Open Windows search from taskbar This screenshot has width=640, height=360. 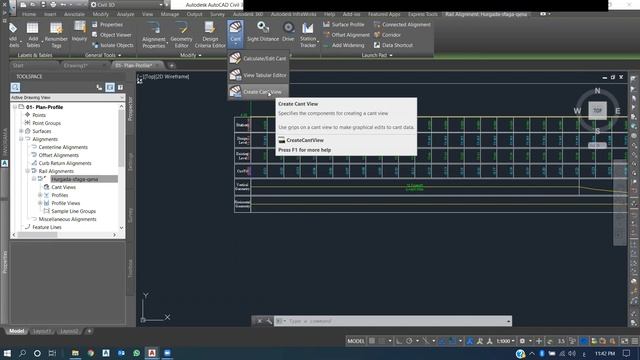[x=22, y=353]
